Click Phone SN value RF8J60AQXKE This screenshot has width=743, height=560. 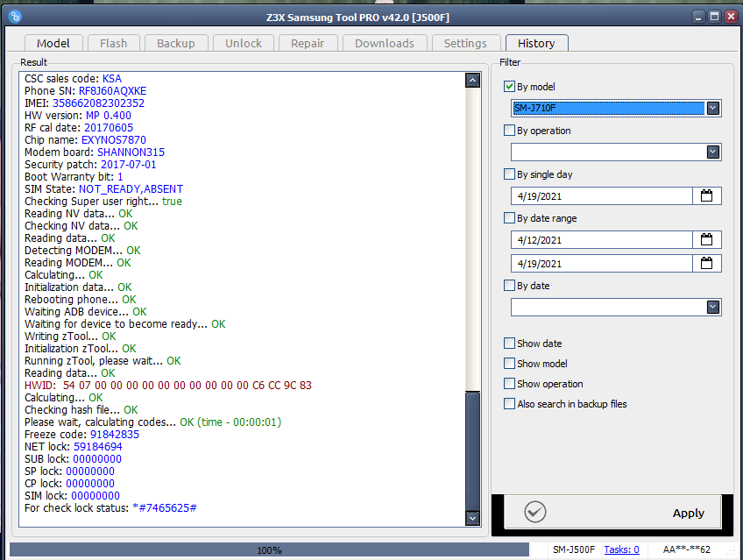click(x=112, y=90)
